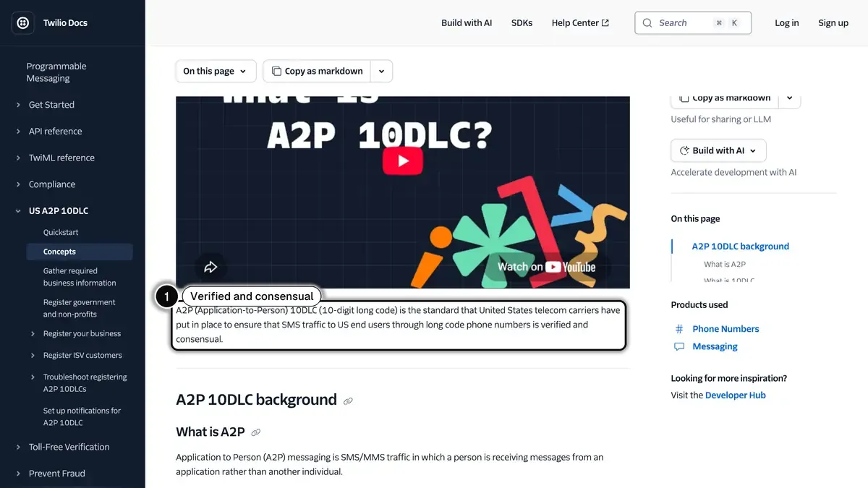Open Register government and non-profits page

[x=80, y=308]
